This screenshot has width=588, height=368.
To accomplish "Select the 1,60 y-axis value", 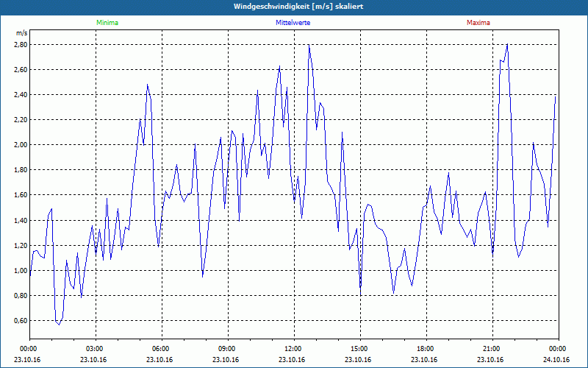I will coord(21,195).
